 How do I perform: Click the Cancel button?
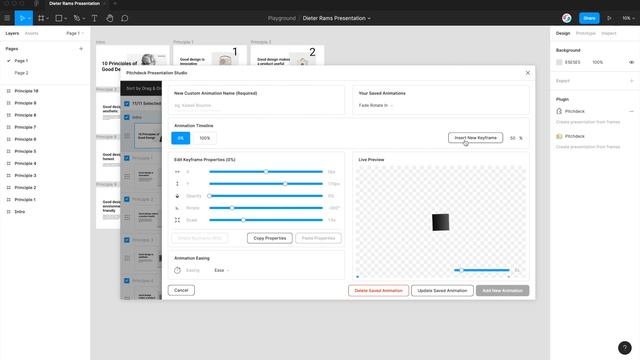181,290
